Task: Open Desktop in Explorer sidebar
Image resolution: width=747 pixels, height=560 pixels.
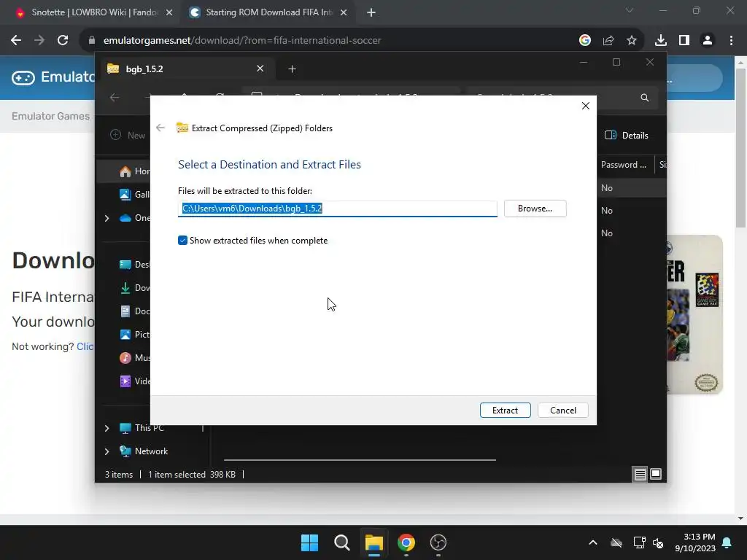Action: pyautogui.click(x=134, y=264)
